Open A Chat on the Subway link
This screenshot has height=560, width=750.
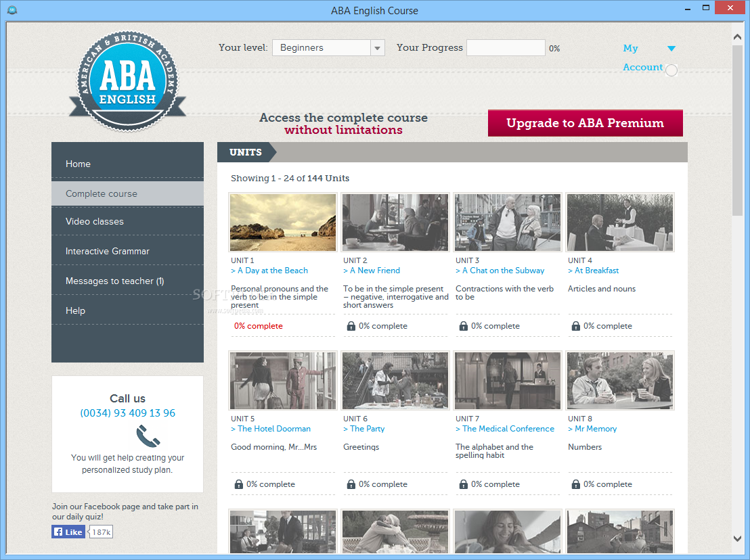coord(500,271)
